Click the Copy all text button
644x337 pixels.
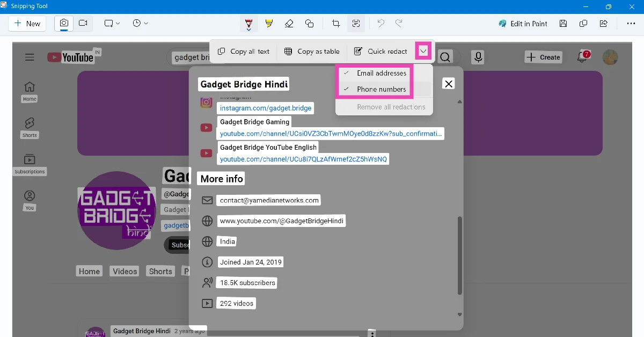pyautogui.click(x=243, y=51)
